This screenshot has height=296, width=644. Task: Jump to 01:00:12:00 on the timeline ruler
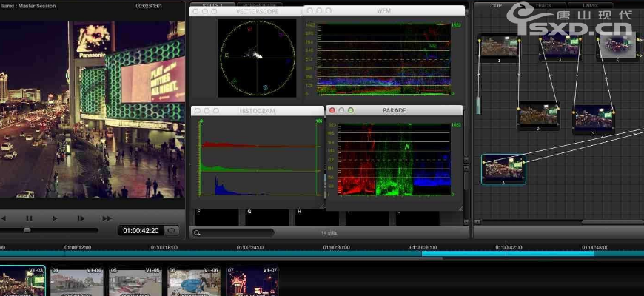[x=78, y=248]
